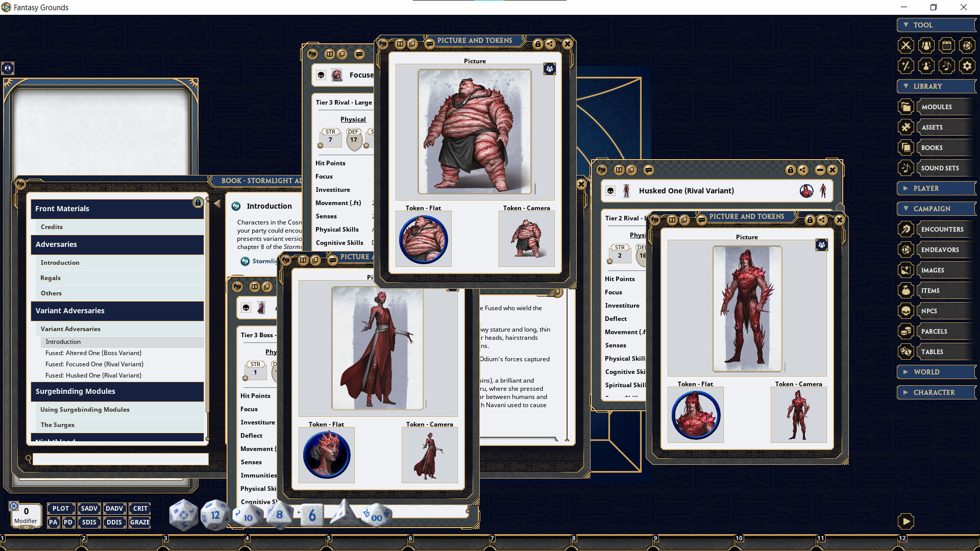Click the book search field

tap(120, 459)
